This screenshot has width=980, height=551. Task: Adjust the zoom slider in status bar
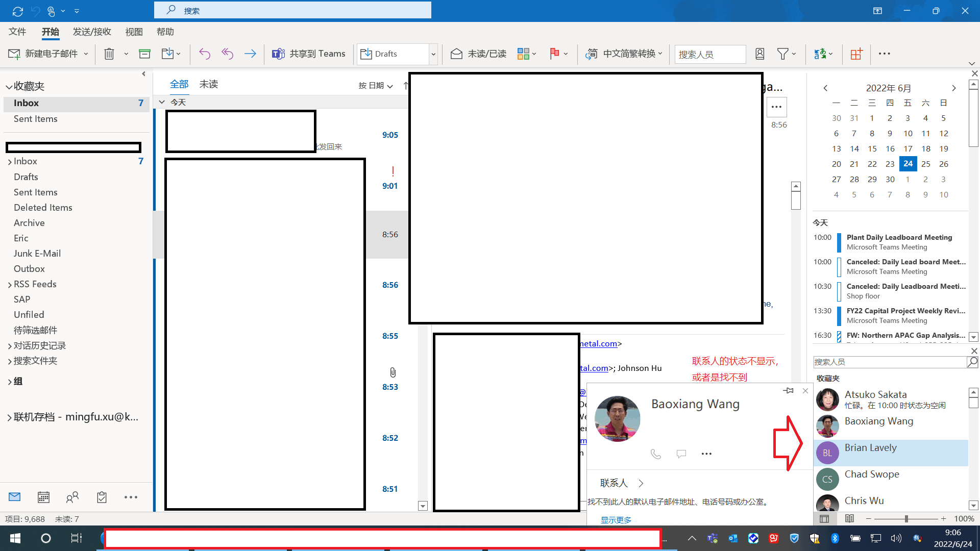[x=906, y=519]
